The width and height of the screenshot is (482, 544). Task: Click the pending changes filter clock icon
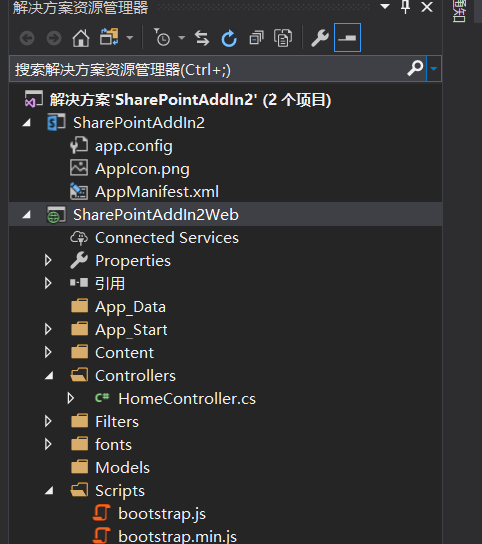tap(162, 37)
